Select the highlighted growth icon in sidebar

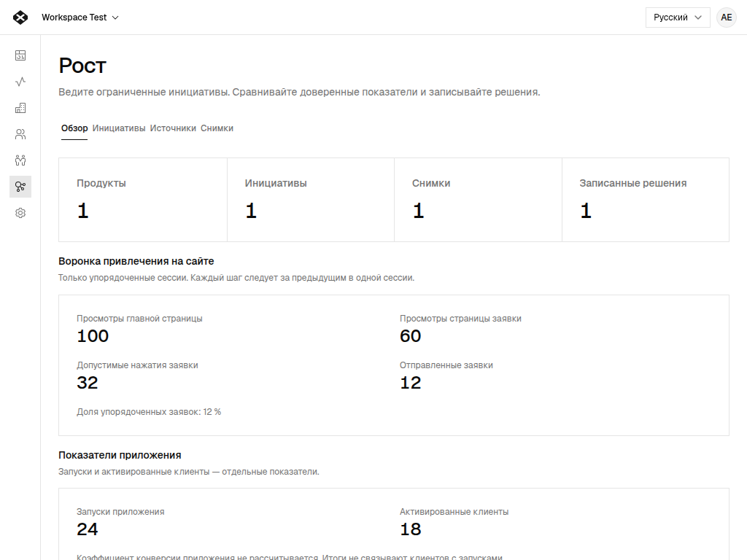point(20,187)
